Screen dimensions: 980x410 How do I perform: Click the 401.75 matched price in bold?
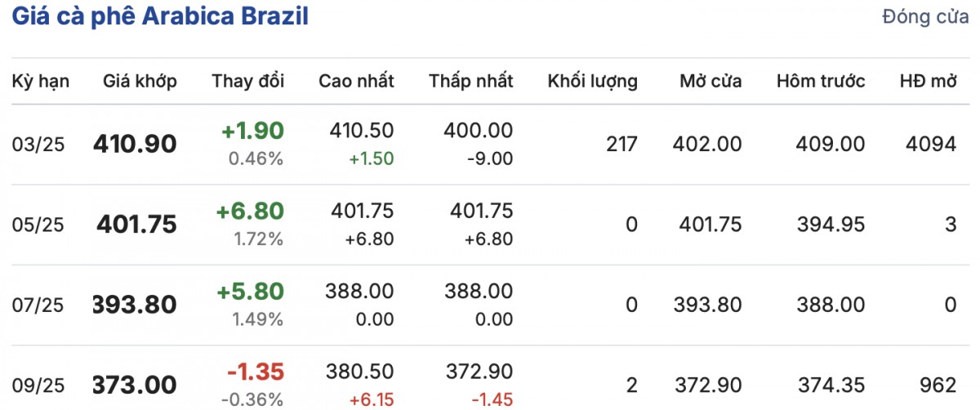tap(136, 225)
